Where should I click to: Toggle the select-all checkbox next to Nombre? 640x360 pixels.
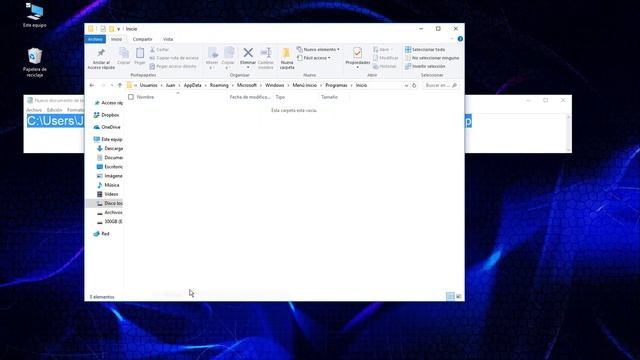[131, 97]
